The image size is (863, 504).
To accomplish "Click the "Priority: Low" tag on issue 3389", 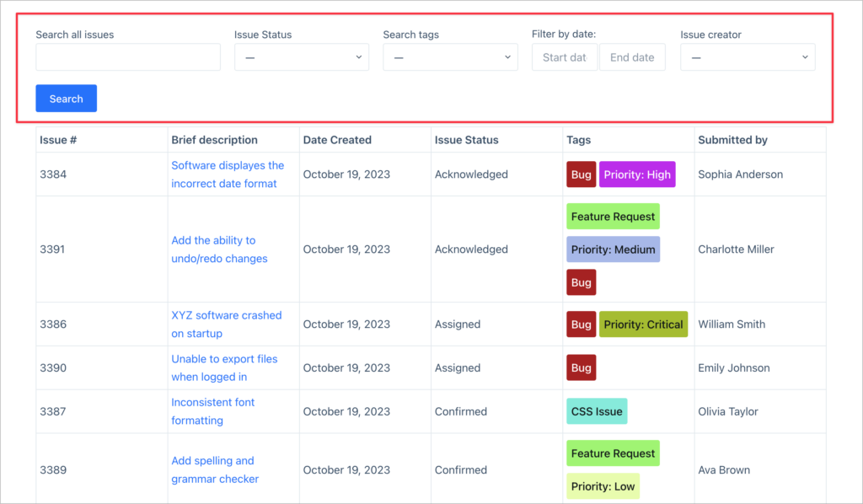I will point(603,486).
